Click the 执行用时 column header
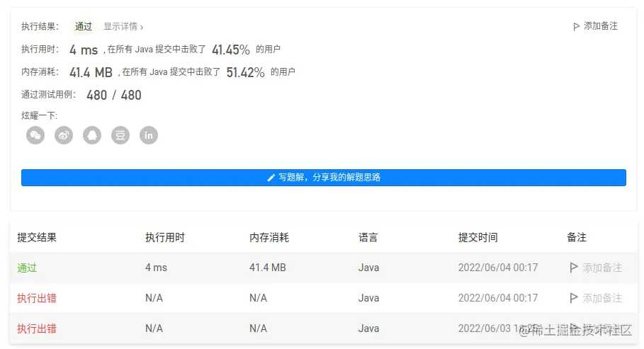644x349 pixels. click(x=165, y=237)
